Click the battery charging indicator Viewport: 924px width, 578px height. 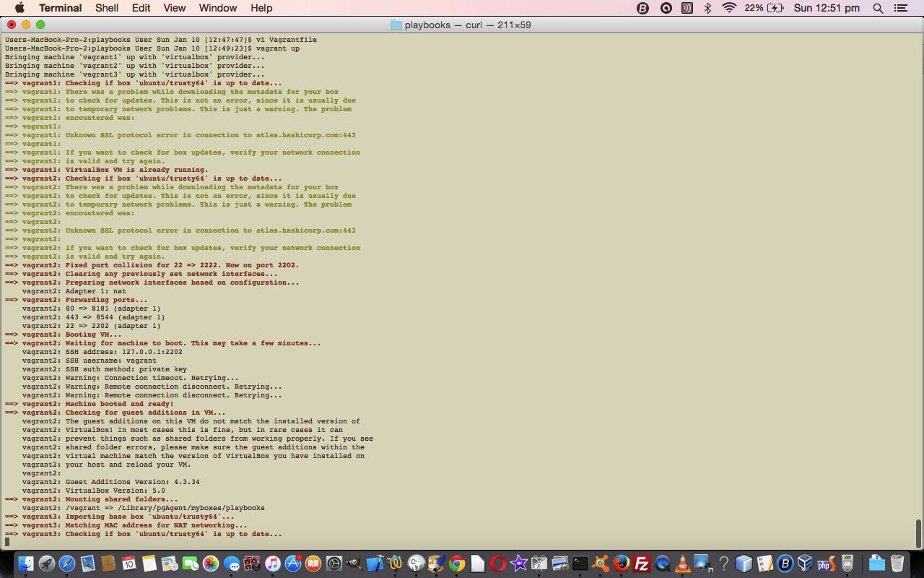[x=775, y=8]
